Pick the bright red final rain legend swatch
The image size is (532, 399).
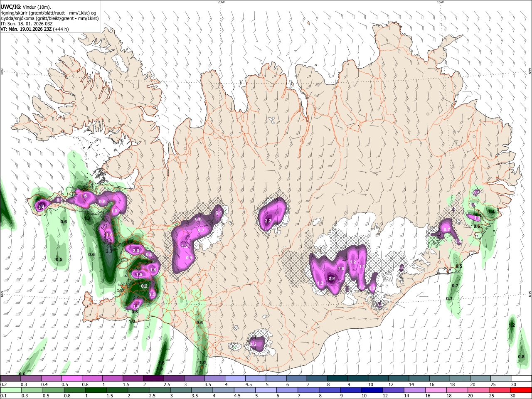pyautogui.click(x=520, y=390)
